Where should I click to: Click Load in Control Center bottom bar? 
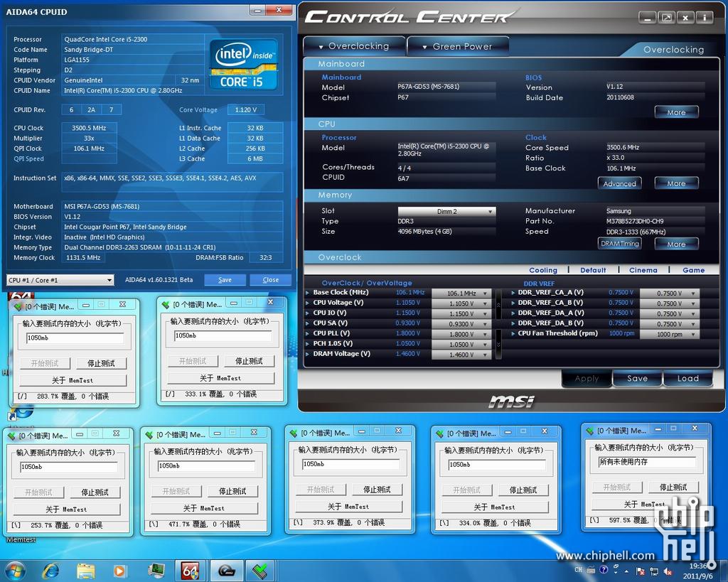(687, 378)
